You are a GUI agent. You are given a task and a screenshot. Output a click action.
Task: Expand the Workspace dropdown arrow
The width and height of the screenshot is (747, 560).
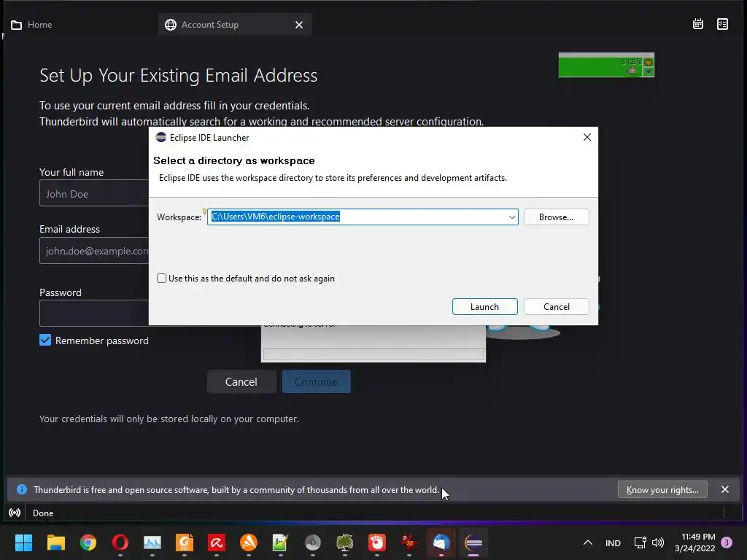(511, 217)
